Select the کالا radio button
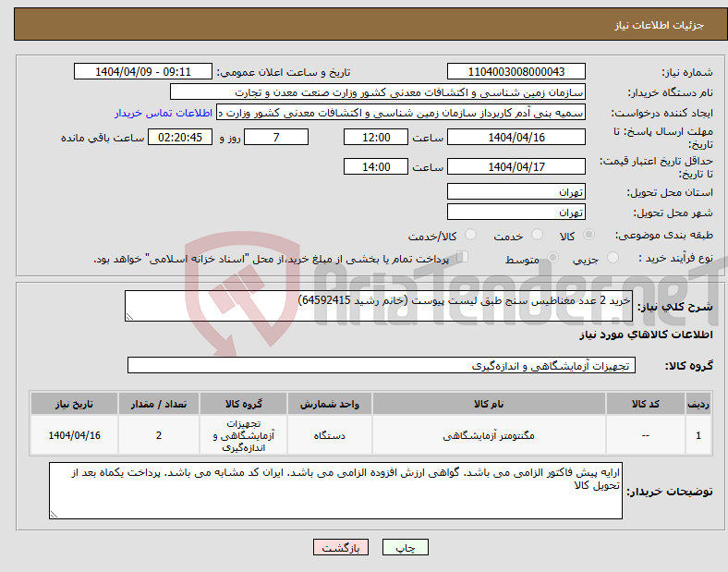728x572 pixels. click(x=588, y=235)
